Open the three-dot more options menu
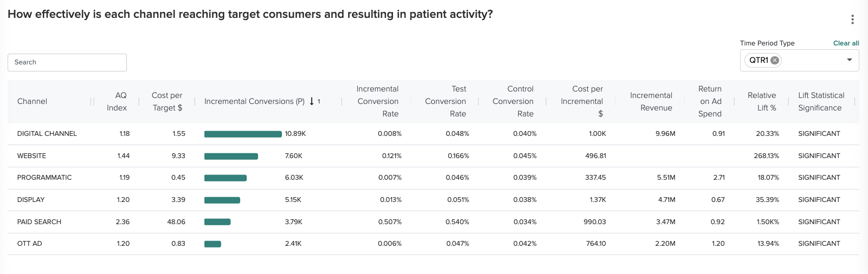This screenshot has width=868, height=274. click(x=852, y=19)
